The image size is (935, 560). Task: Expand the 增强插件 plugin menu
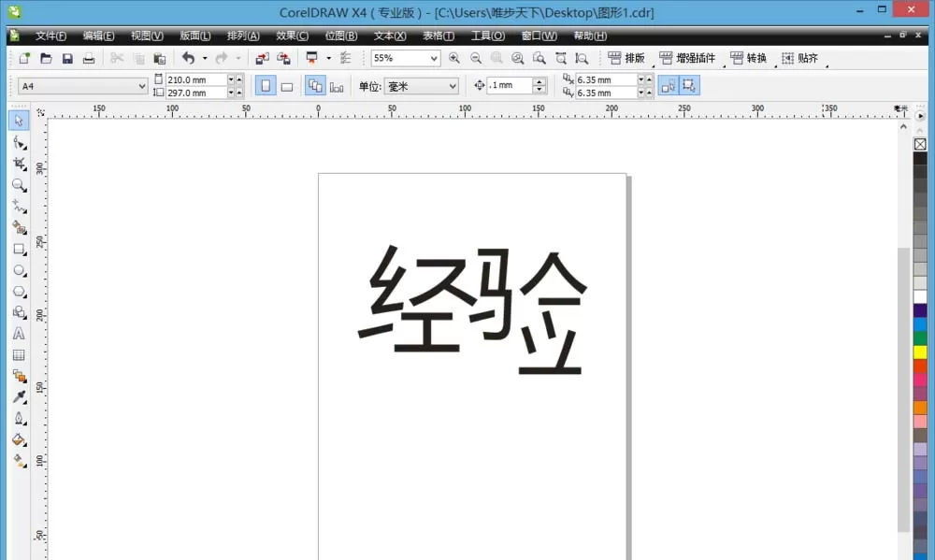coord(687,58)
